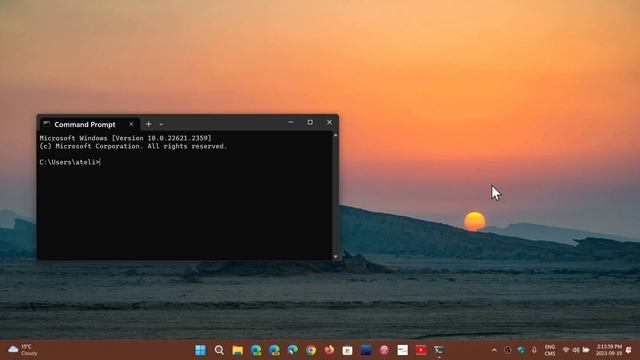This screenshot has width=640, height=360.
Task: Click the microphone icon in the system tray
Action: pos(534,350)
